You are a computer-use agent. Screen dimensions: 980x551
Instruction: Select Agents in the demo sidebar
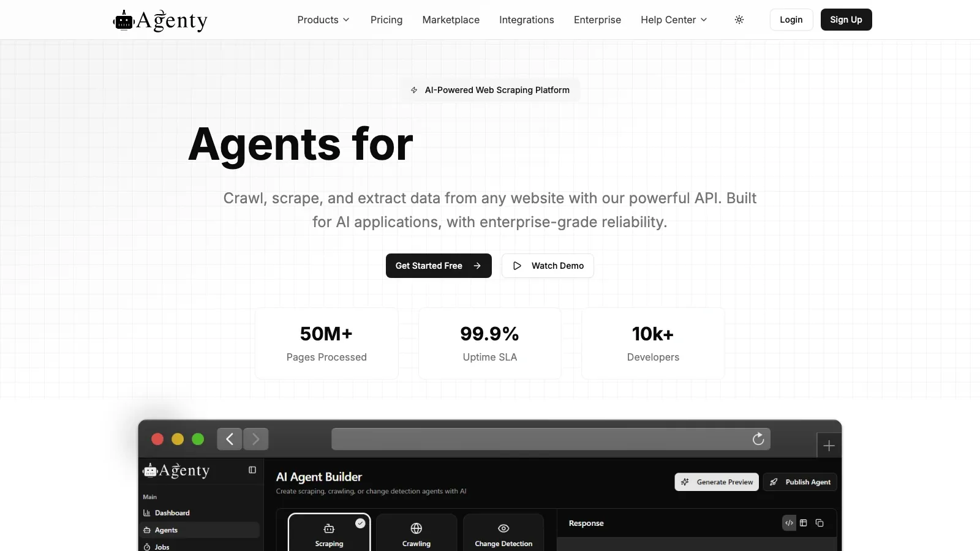click(201, 530)
